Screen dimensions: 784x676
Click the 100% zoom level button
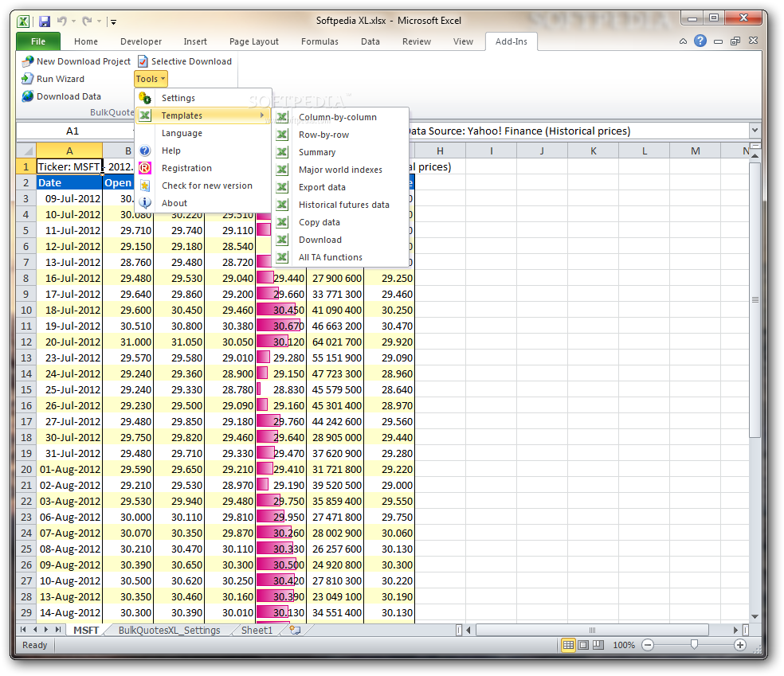(x=624, y=645)
